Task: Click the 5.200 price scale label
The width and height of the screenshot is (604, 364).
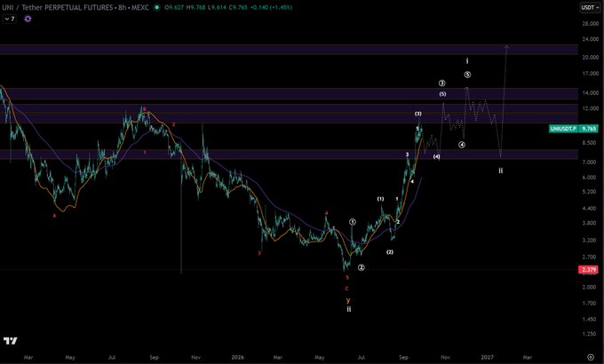Action: 590,192
